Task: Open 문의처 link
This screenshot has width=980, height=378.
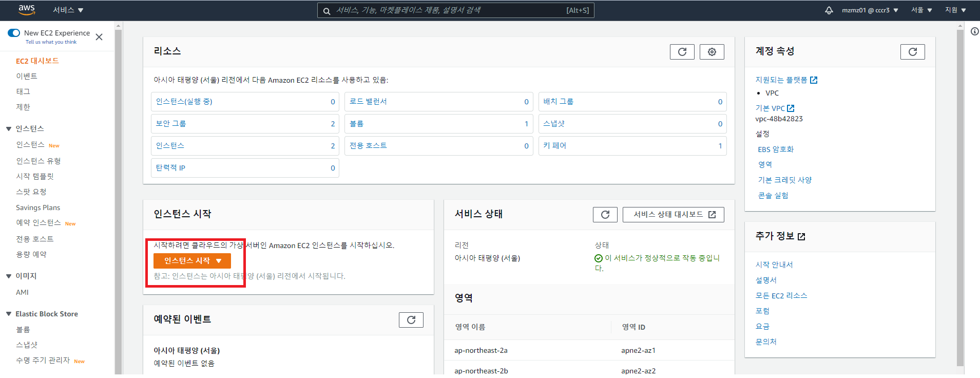Action: pos(766,342)
